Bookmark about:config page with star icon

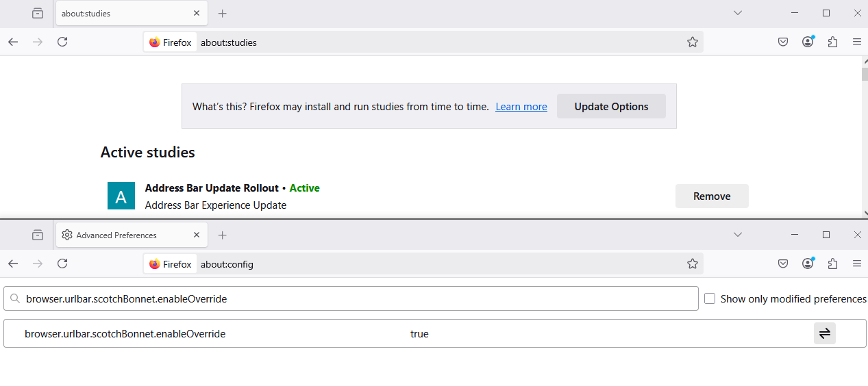693,263
